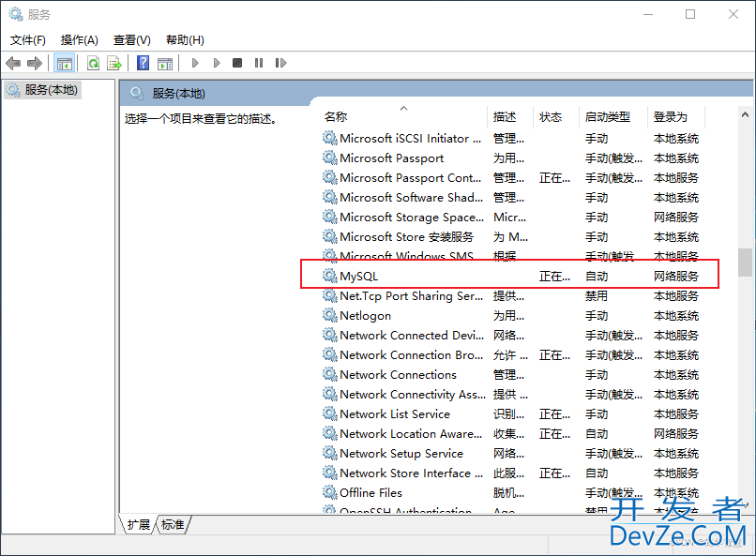Minimize the 服务 window
The height and width of the screenshot is (556, 756).
[x=648, y=14]
